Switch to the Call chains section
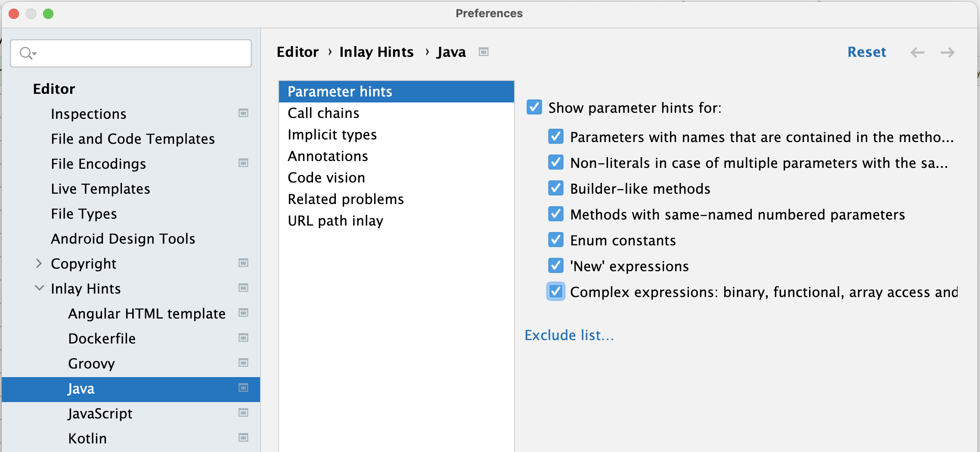 coord(323,113)
